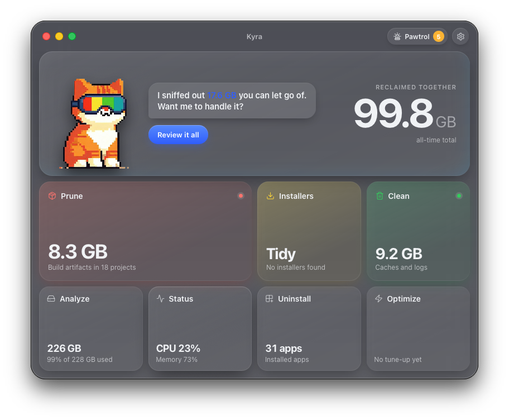Click the Uninstall grid icon
This screenshot has height=420, width=509.
point(270,298)
